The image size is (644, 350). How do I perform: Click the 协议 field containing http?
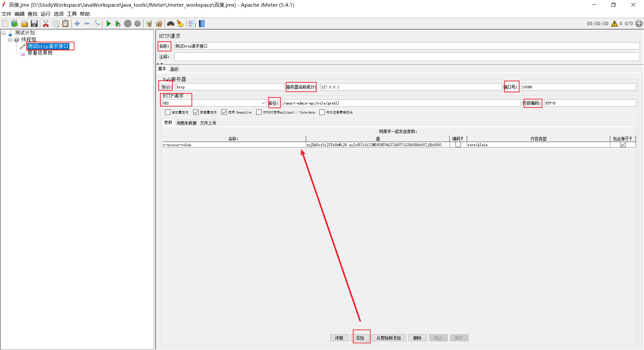[230, 87]
